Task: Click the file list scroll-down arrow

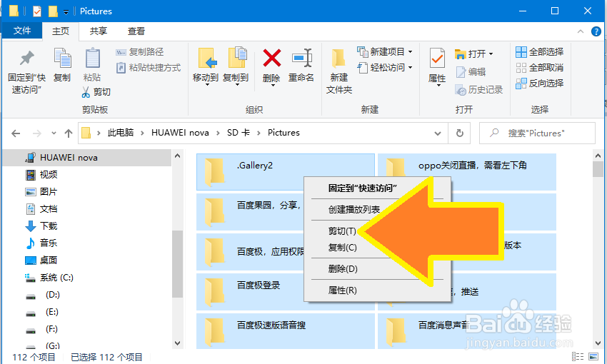Action: point(598,343)
